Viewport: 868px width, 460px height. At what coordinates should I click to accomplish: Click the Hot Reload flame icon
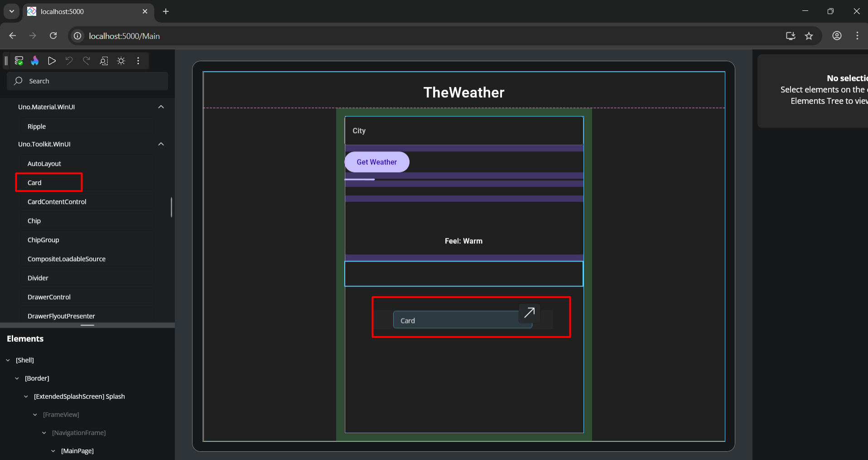pyautogui.click(x=35, y=61)
